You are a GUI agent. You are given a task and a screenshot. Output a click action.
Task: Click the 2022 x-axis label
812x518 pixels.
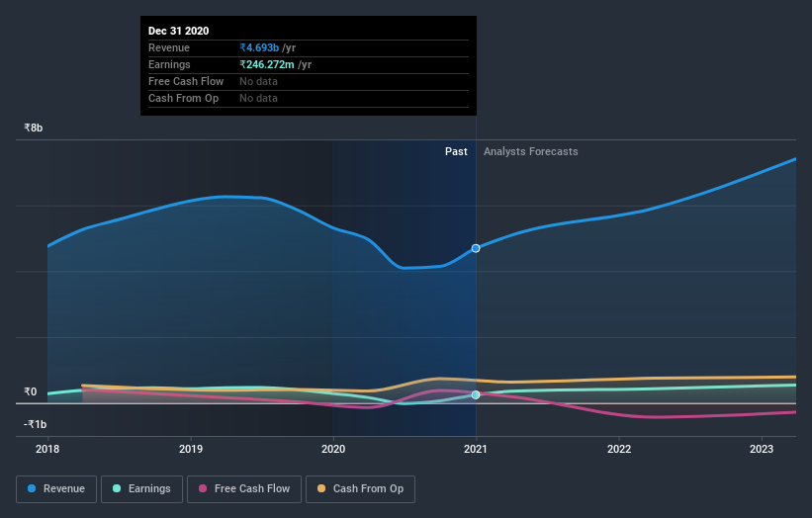[619, 449]
